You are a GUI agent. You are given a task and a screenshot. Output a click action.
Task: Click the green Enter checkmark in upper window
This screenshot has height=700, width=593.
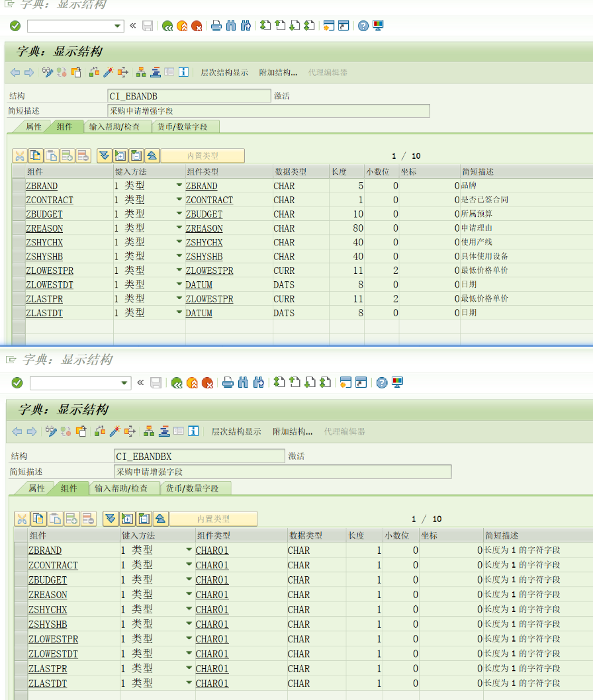(x=15, y=26)
